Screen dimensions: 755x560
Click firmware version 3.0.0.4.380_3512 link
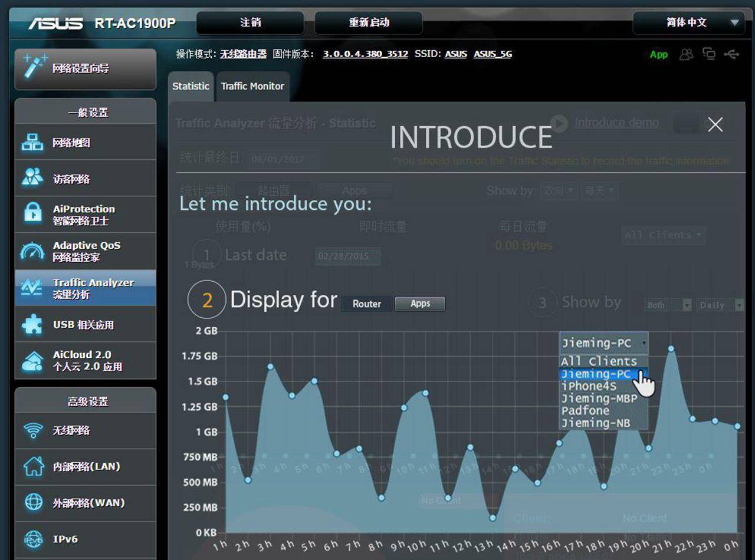(x=365, y=54)
